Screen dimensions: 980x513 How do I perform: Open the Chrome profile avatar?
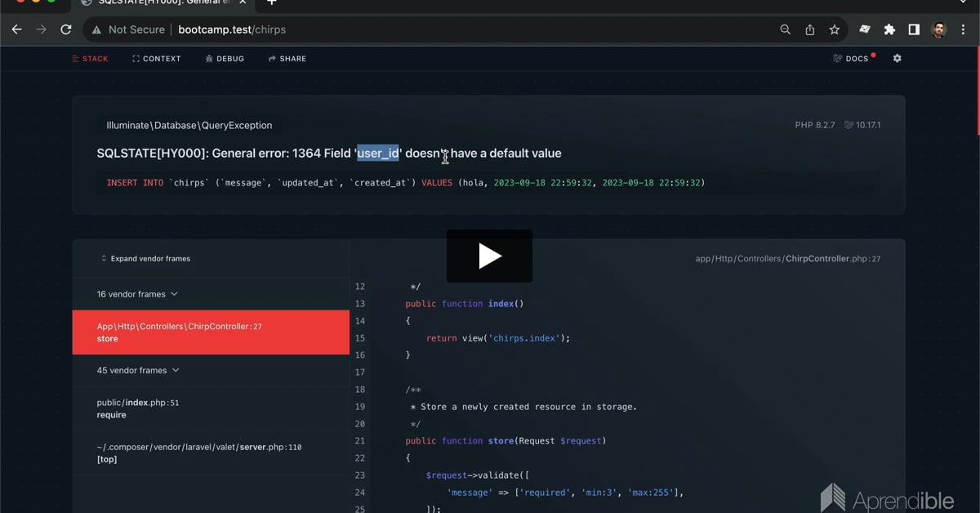click(x=939, y=29)
